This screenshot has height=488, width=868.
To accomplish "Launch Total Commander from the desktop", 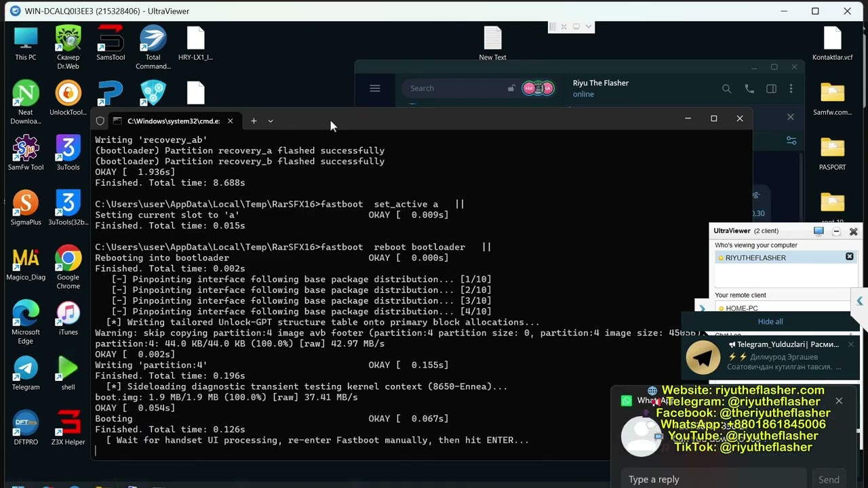I will [153, 47].
